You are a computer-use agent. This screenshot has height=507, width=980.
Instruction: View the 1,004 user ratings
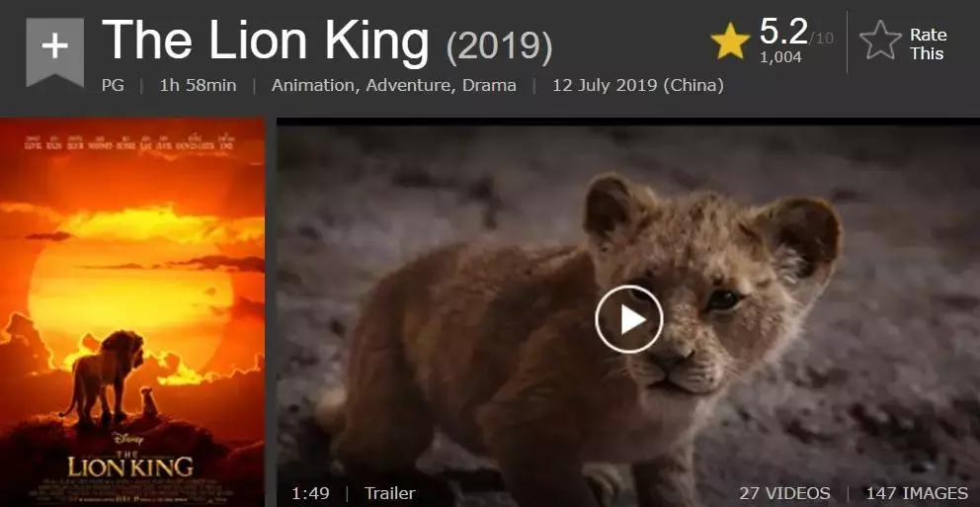(x=780, y=57)
